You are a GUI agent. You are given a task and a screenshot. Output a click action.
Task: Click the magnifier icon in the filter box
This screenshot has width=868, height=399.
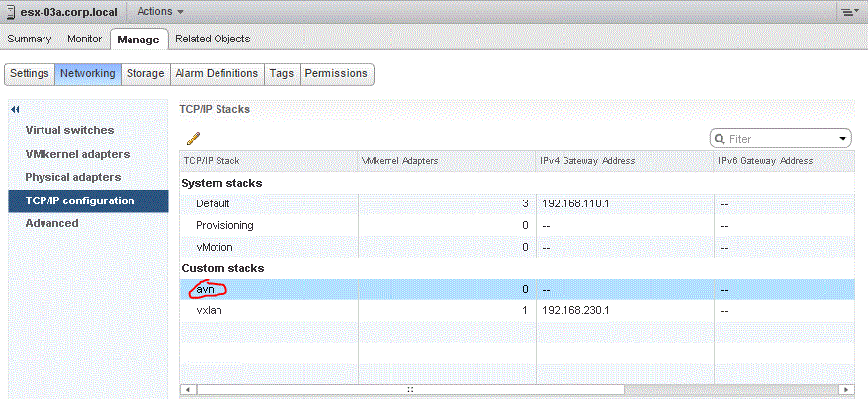click(x=720, y=139)
